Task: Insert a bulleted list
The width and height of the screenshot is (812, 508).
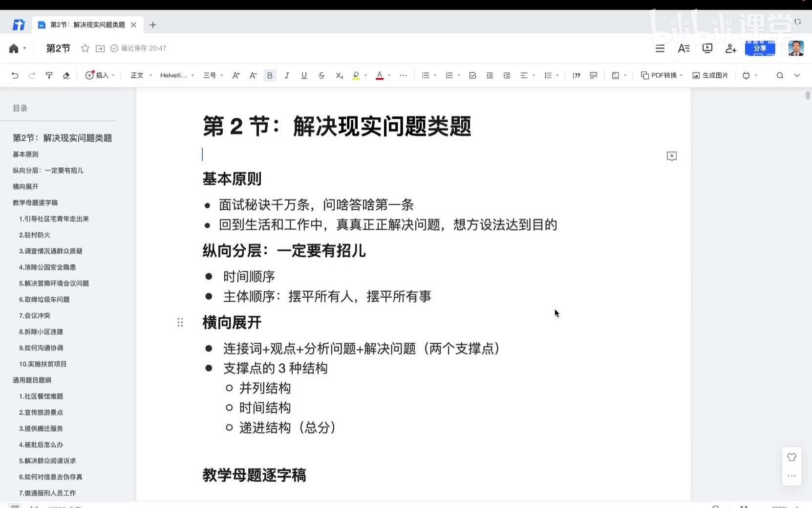Action: tap(426, 75)
